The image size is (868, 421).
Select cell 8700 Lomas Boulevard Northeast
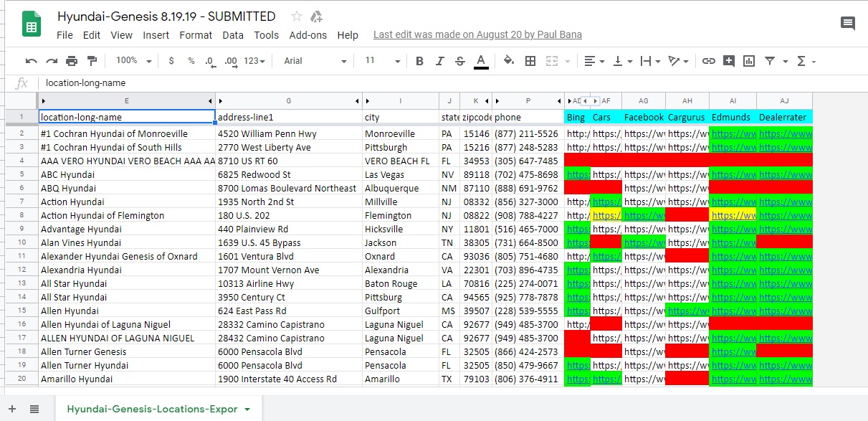(289, 188)
